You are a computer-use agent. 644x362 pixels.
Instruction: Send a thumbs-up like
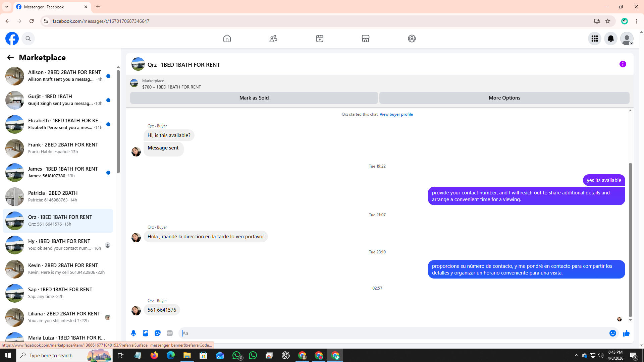click(x=626, y=333)
